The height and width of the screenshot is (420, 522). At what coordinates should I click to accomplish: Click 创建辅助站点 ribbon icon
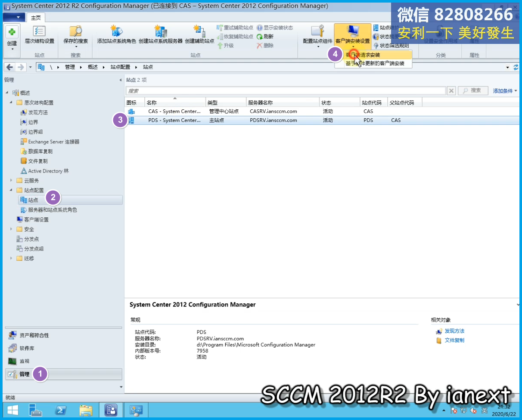click(x=199, y=35)
